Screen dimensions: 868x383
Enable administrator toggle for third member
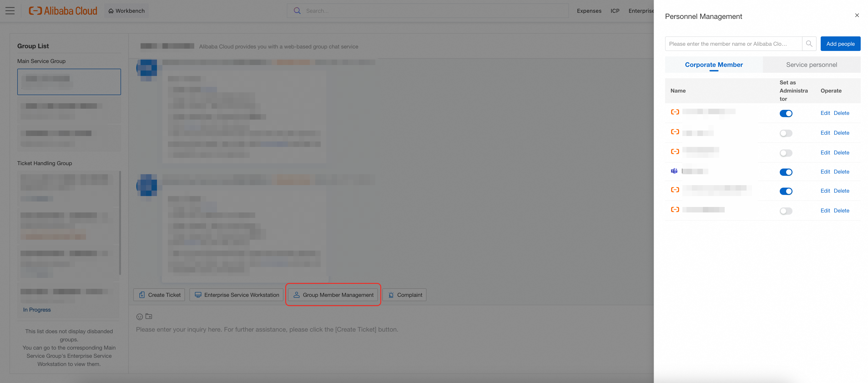tap(786, 153)
